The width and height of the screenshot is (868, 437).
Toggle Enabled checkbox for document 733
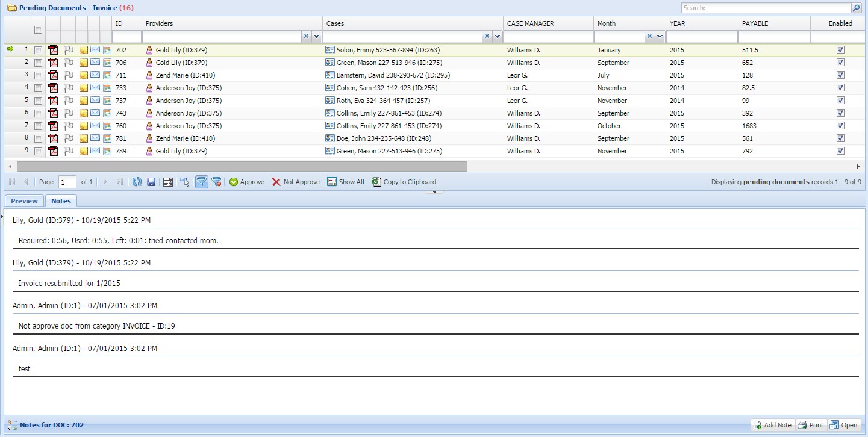(x=841, y=88)
